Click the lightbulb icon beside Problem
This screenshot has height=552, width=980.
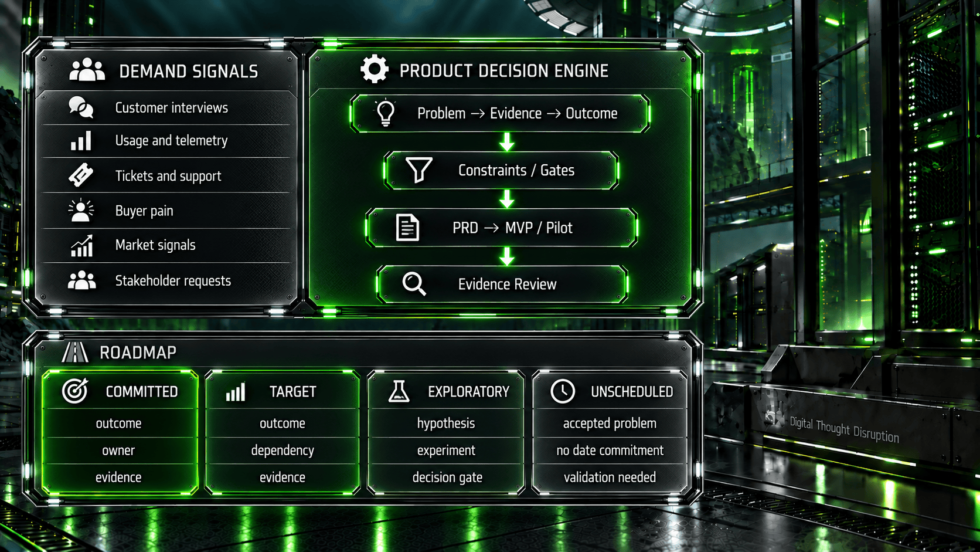[385, 113]
